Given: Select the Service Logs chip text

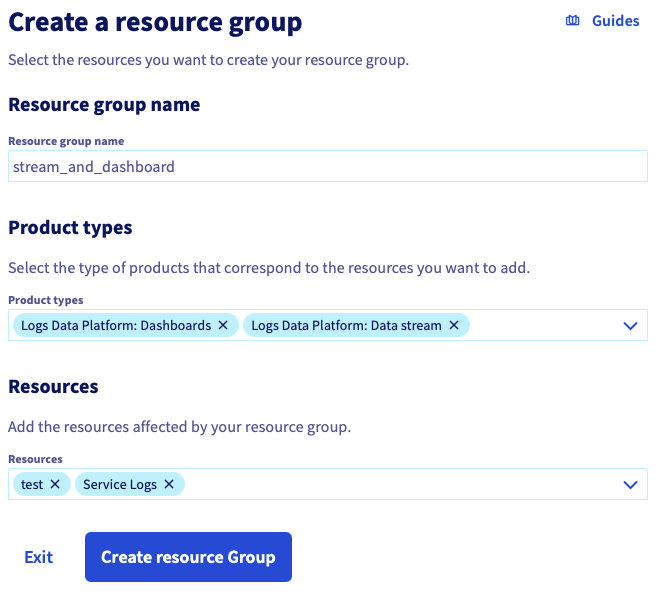Looking at the screenshot, I should click(x=120, y=485).
